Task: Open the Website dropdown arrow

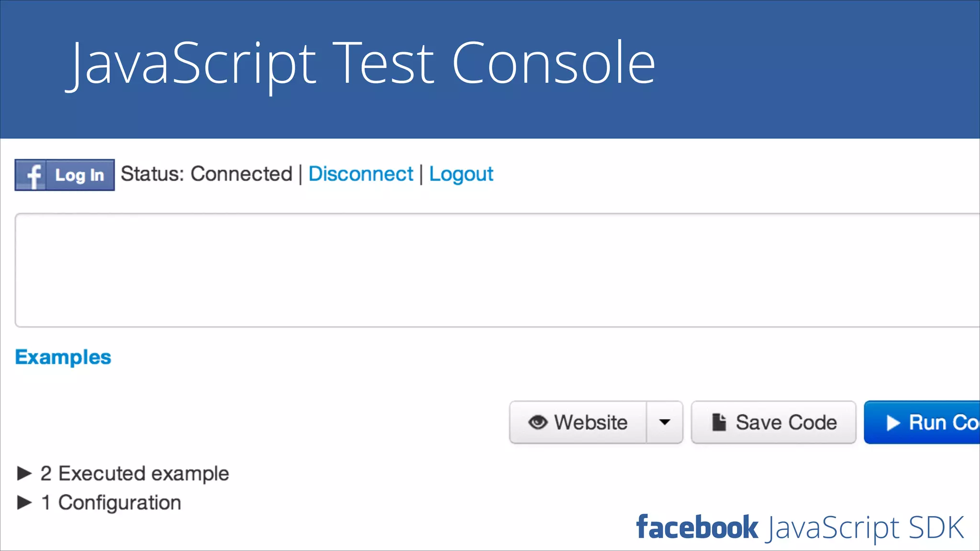Action: pyautogui.click(x=665, y=422)
